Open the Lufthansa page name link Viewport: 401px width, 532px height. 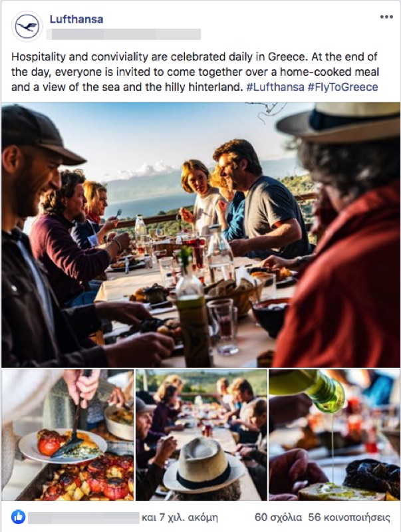coord(76,19)
